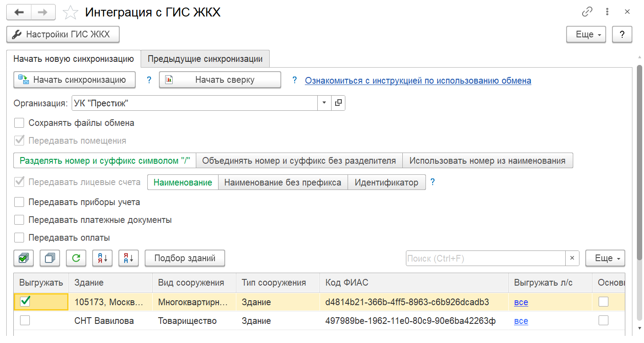Click the Здание column header

110,283
